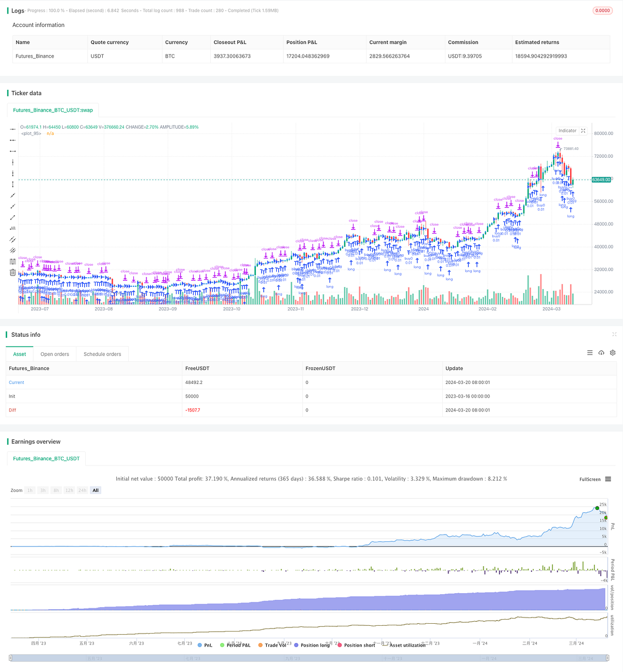The width and height of the screenshot is (623, 672).
Task: Select the 24h zoom interval
Action: point(82,490)
